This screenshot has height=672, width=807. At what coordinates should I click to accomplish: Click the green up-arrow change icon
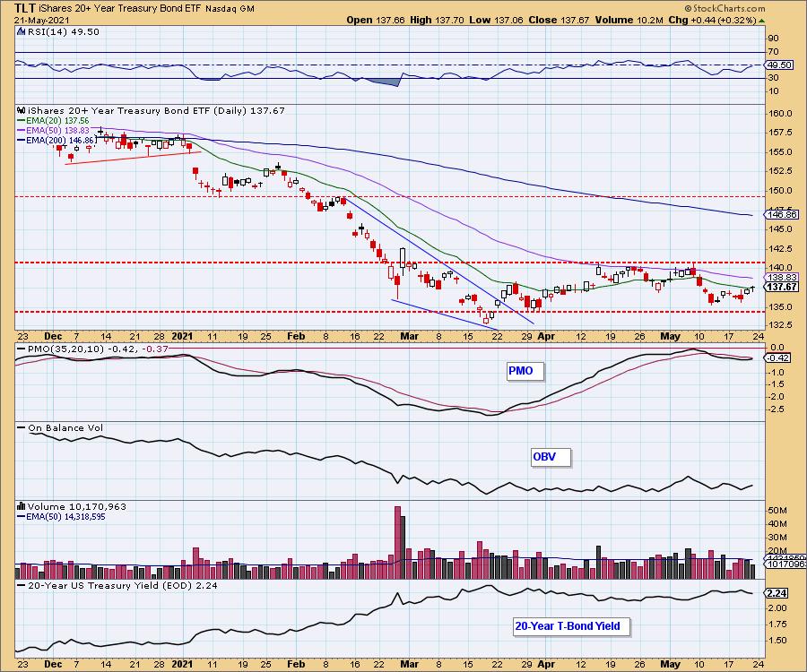[x=761, y=21]
